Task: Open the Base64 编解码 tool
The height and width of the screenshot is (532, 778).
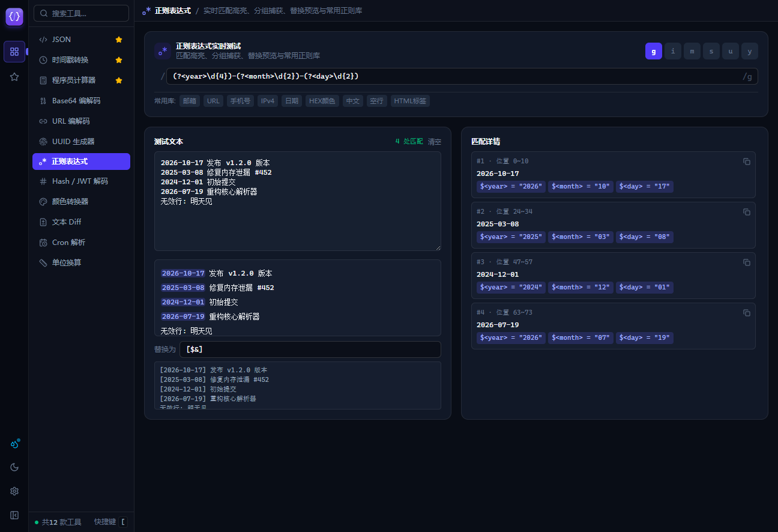Action: pos(81,101)
